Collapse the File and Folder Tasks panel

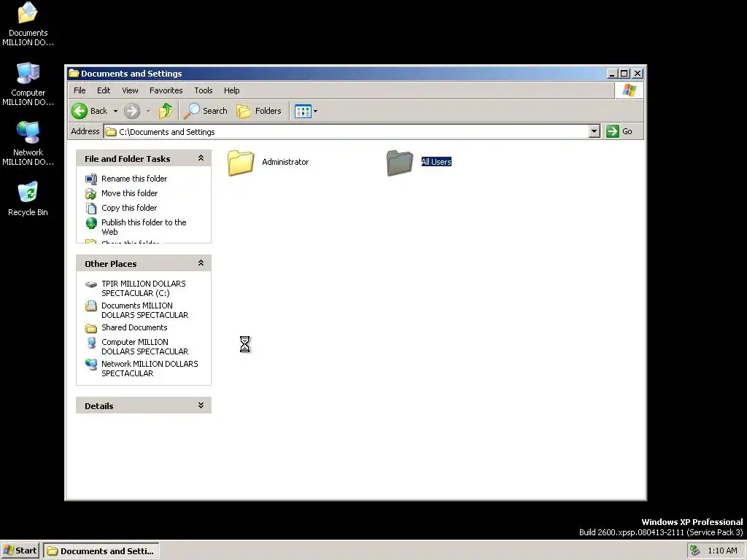pyautogui.click(x=201, y=158)
